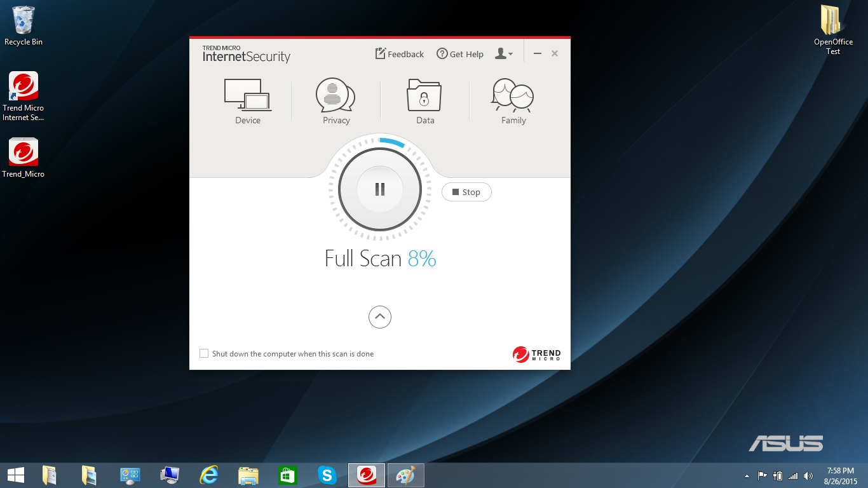868x488 pixels.
Task: Open Get Help
Action: 460,54
